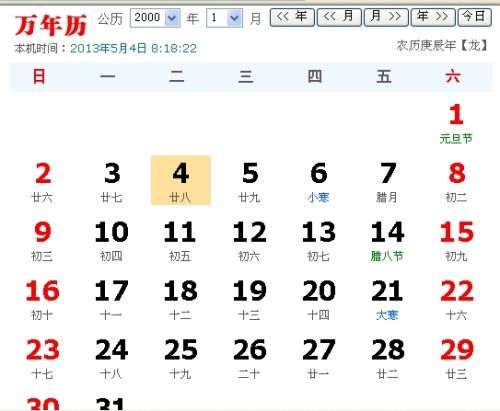Select day 6 marked 小寒
The image size is (500, 411).
(319, 182)
